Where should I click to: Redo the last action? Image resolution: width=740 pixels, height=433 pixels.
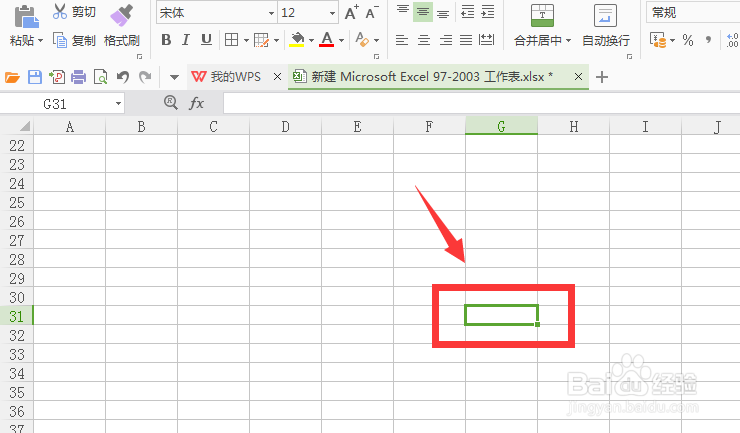pyautogui.click(x=145, y=77)
